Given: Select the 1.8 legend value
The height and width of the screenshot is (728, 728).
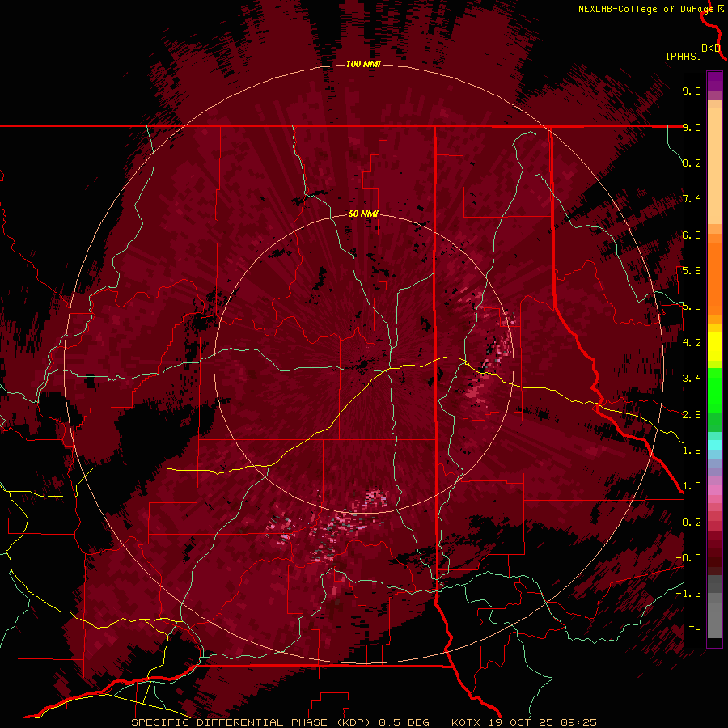Looking at the screenshot, I should (x=692, y=451).
